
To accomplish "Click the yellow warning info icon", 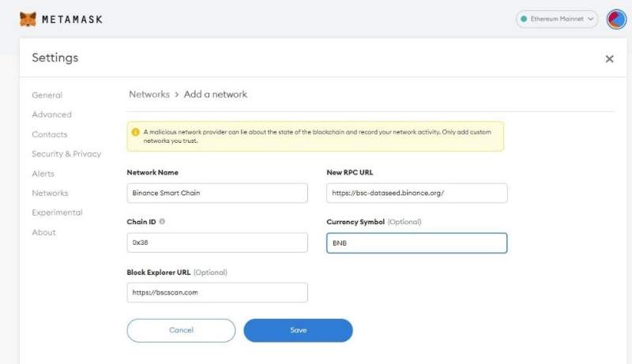I will (x=136, y=132).
